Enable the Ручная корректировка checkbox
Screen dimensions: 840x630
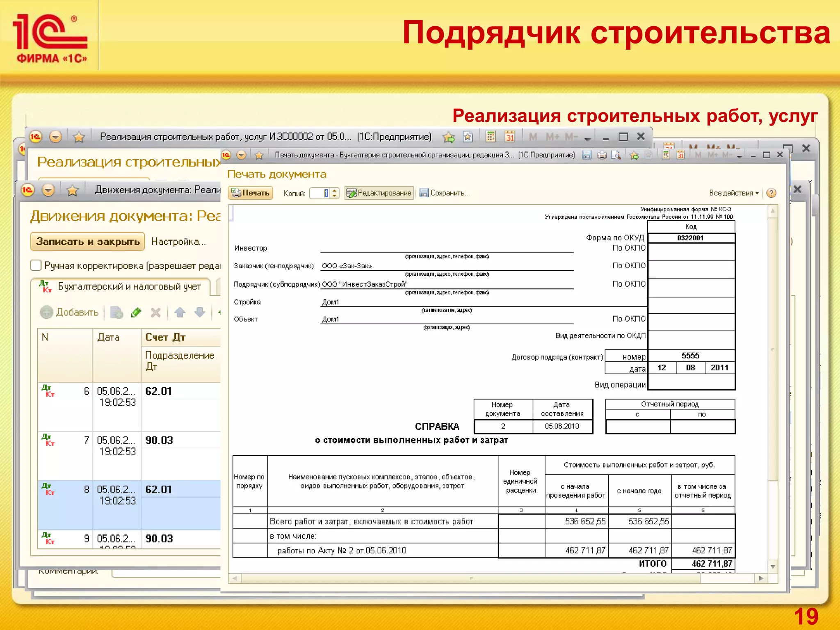click(36, 265)
